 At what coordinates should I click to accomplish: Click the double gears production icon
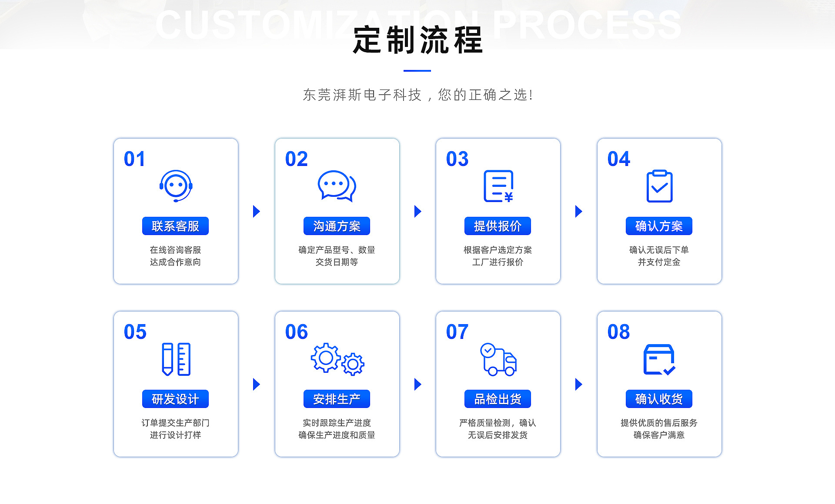(x=337, y=359)
